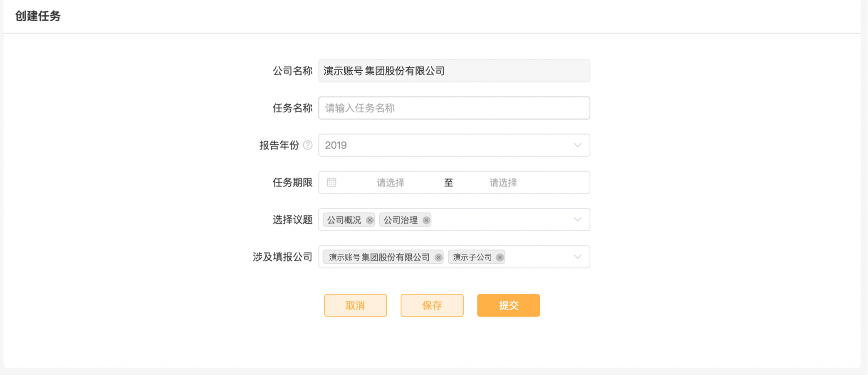Image resolution: width=868 pixels, height=376 pixels.
Task: Remove the 演示子公司 tag
Action: pos(500,257)
